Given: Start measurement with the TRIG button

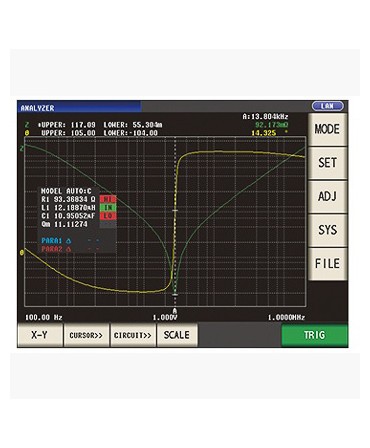Looking at the screenshot, I should (314, 335).
